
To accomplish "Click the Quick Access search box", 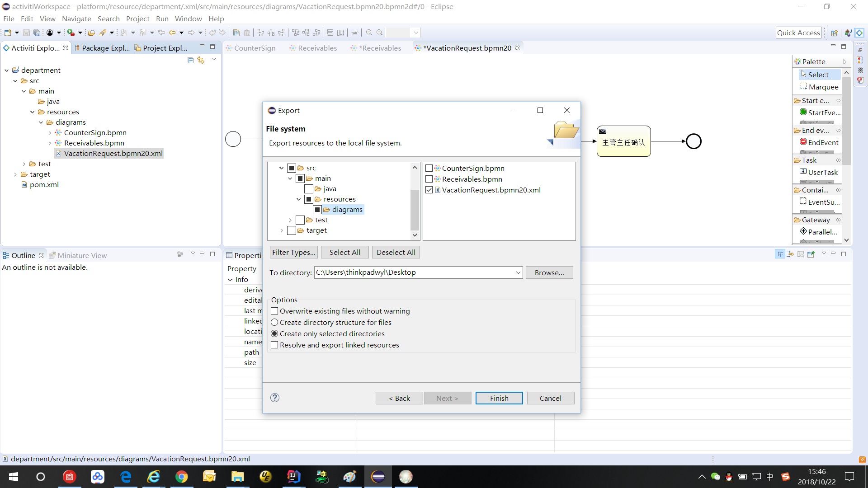I will click(798, 33).
